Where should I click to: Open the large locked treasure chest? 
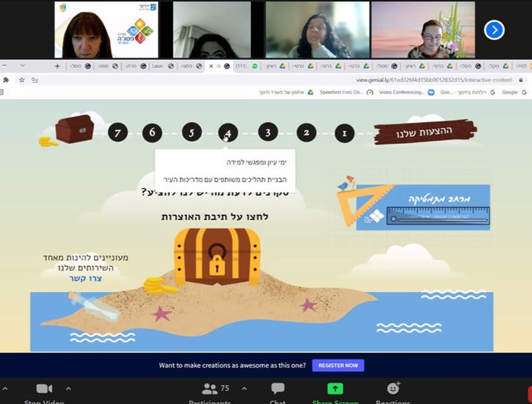coord(216,256)
